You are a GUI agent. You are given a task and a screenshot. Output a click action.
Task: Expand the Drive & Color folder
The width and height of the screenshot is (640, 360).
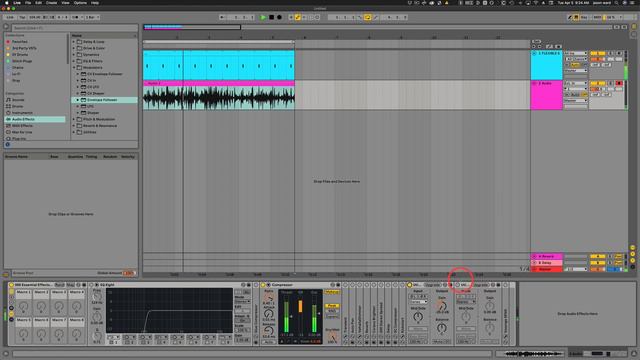click(74, 48)
